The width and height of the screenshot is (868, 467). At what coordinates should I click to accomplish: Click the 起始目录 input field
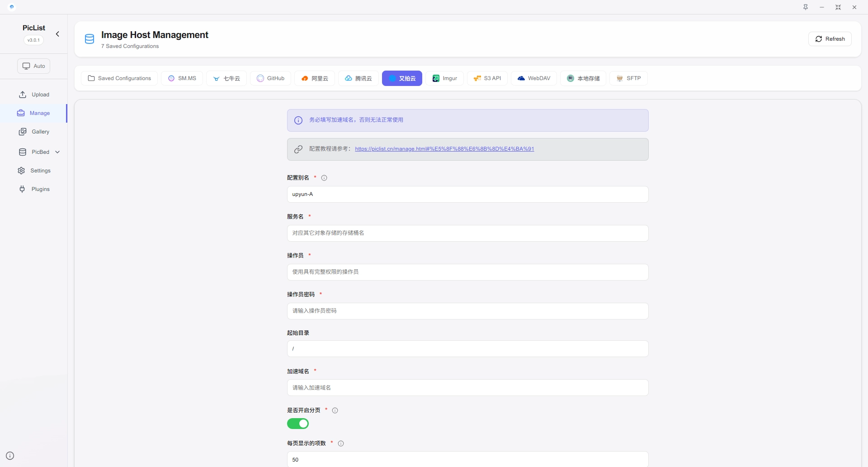[467, 349]
